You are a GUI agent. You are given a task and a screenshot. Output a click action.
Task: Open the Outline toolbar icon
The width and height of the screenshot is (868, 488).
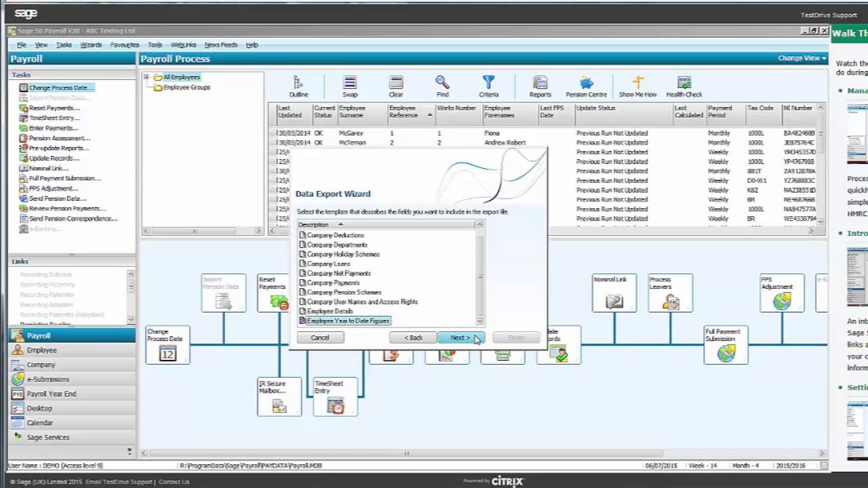point(298,87)
